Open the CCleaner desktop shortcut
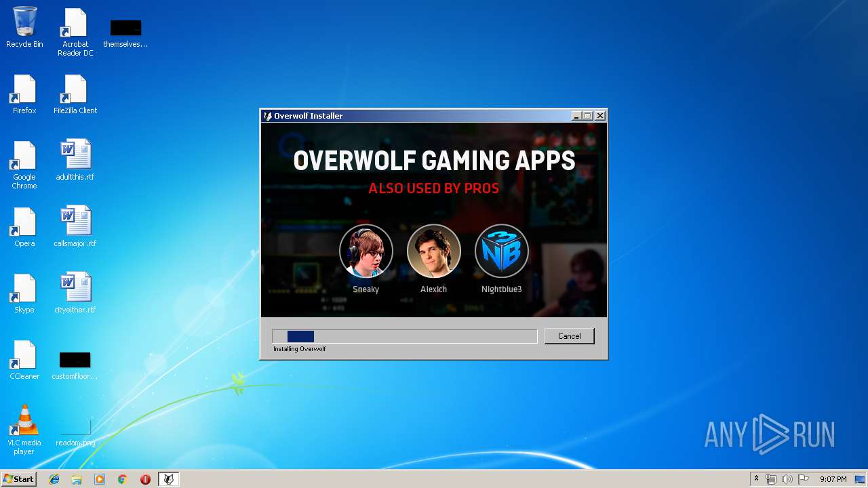The image size is (868, 488). [x=24, y=360]
